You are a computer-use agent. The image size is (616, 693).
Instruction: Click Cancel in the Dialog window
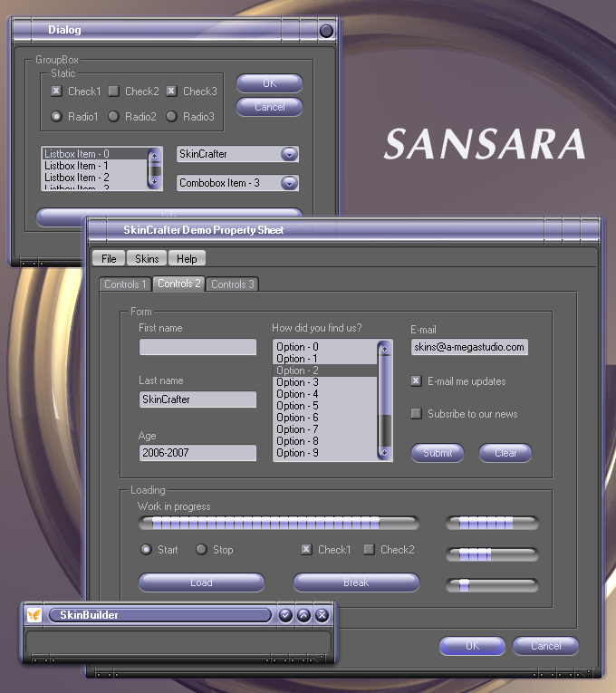pyautogui.click(x=270, y=107)
